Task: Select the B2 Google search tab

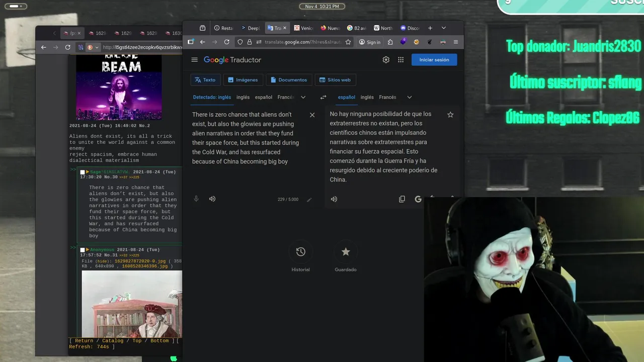Action: point(357,28)
